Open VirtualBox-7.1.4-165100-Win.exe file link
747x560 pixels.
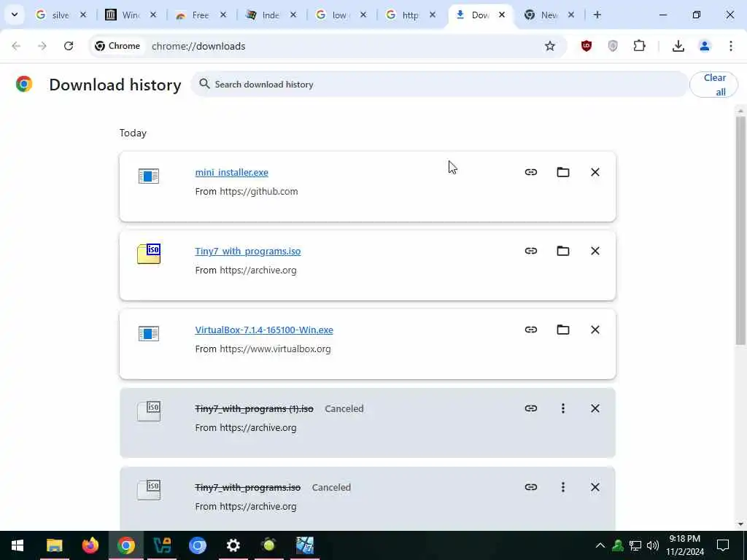coord(264,330)
